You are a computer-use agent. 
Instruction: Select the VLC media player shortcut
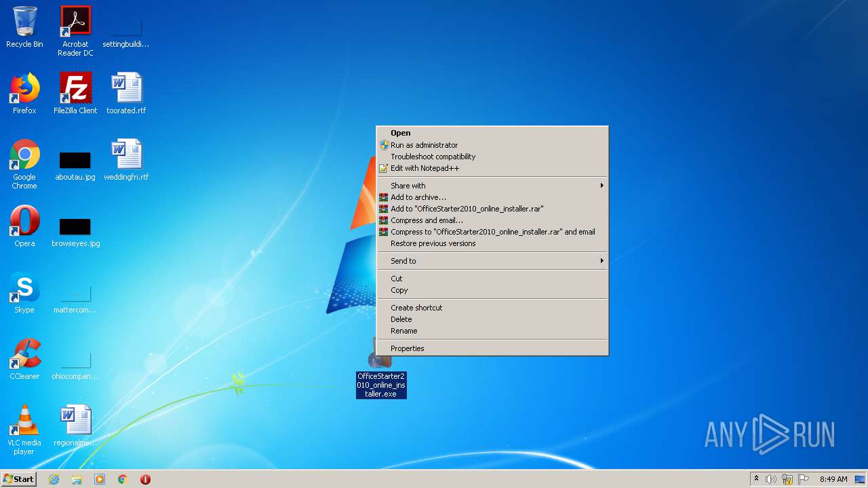tap(24, 430)
